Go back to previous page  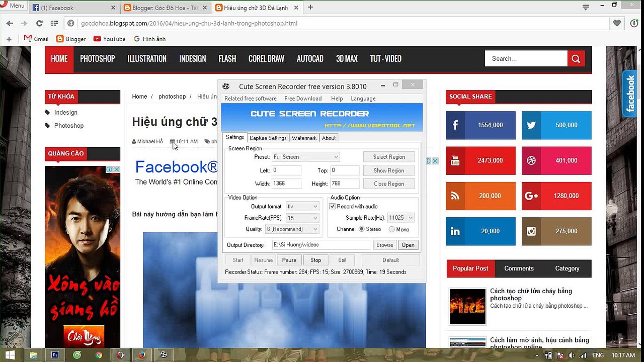9,23
